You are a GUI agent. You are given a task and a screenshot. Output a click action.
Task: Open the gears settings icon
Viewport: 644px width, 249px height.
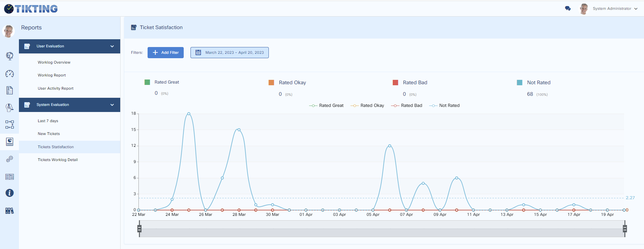9,159
